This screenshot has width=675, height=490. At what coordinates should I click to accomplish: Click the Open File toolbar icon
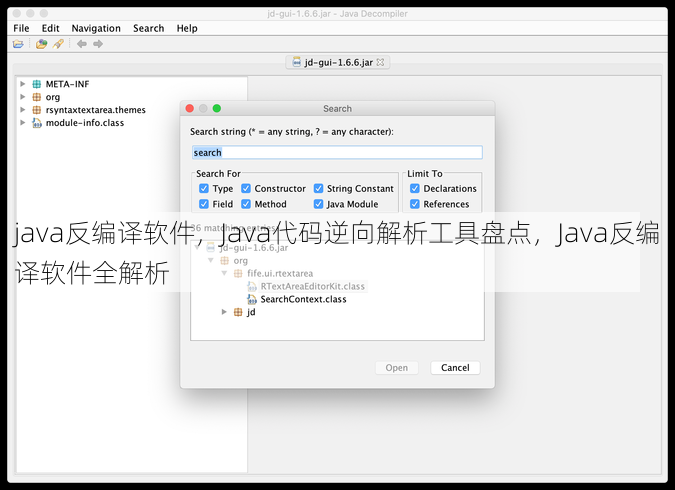point(18,44)
